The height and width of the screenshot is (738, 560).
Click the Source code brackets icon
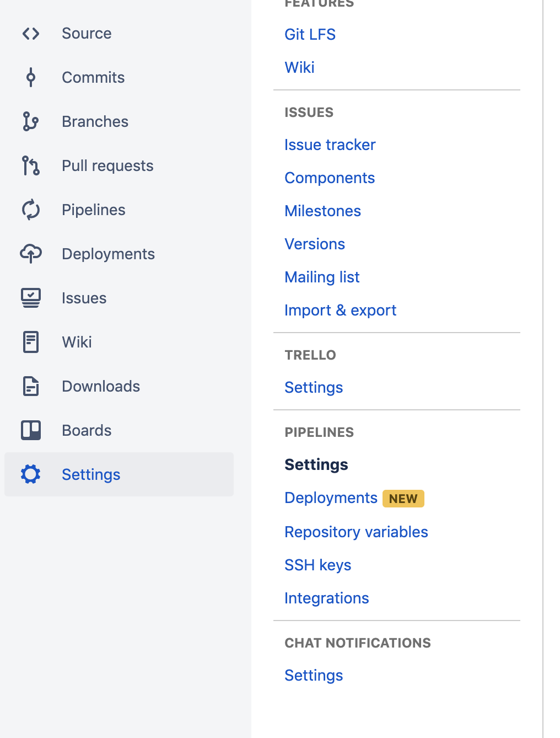click(31, 34)
